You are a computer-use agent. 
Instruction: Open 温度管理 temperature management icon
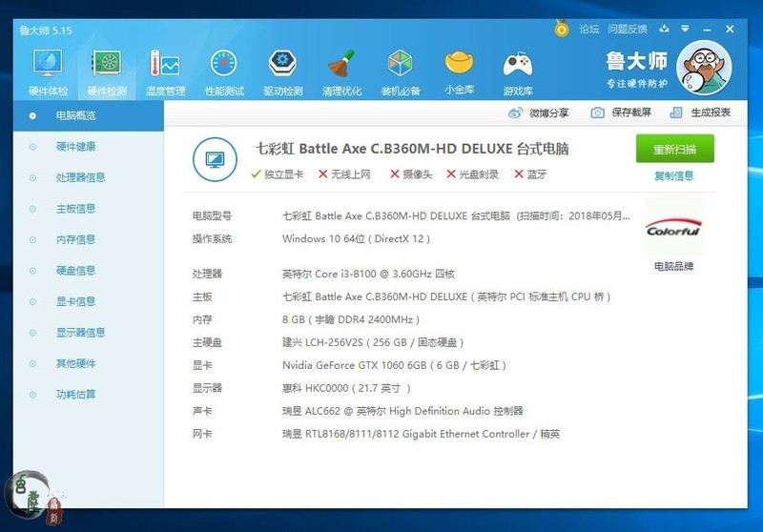tap(165, 72)
